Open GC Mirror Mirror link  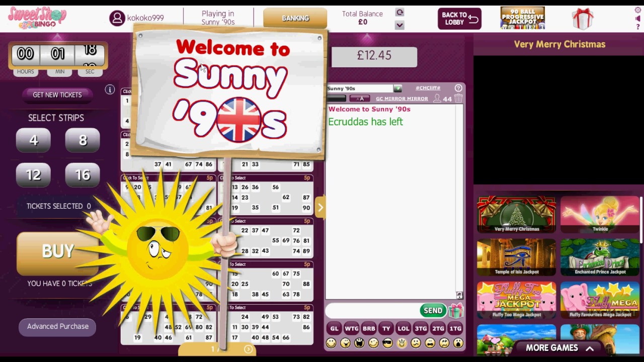tap(401, 99)
